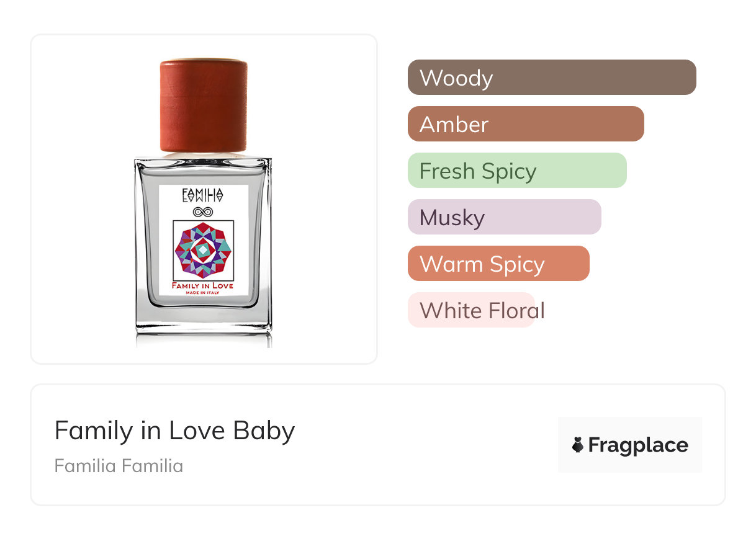Image resolution: width=756 pixels, height=536 pixels.
Task: Choose the Musky accord bar
Action: (504, 217)
